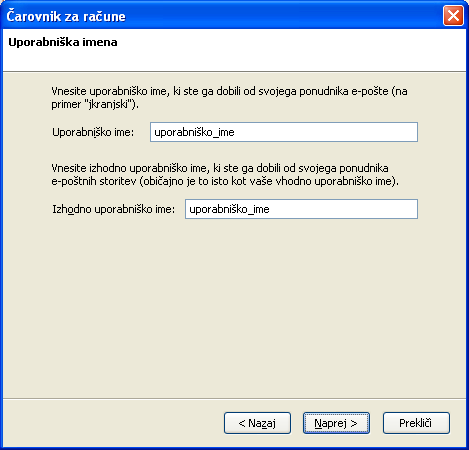
Task: Place cursor after text in Izhodno uporabniško ime field
Action: [x=271, y=209]
